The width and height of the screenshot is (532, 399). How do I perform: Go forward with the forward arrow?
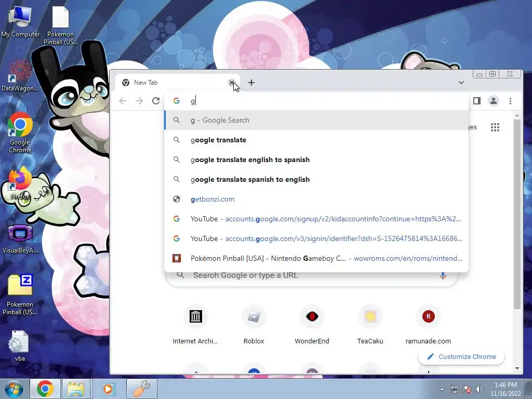[x=139, y=101]
